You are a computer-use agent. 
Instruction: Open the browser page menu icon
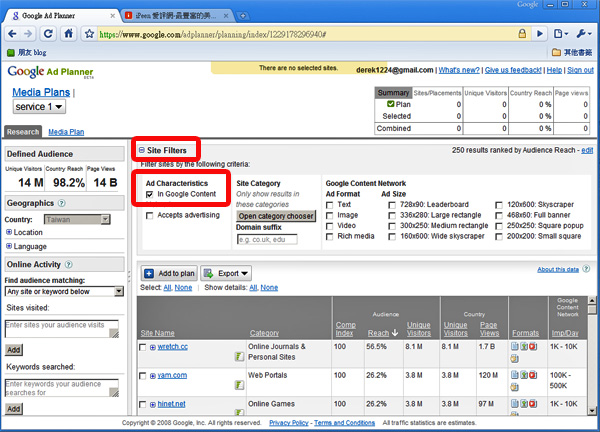(x=561, y=34)
